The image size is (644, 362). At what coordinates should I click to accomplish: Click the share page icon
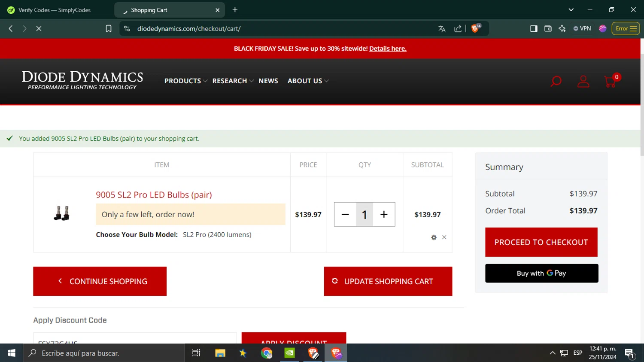pyautogui.click(x=458, y=29)
